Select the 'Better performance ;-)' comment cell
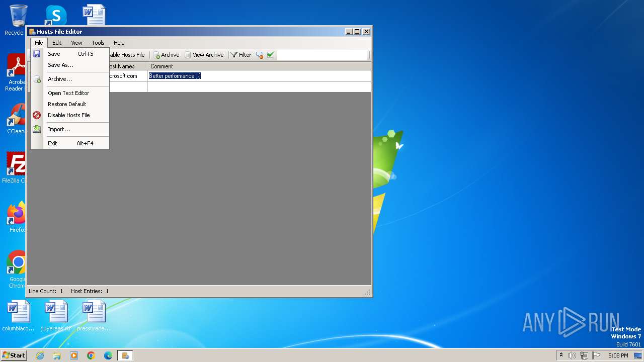 coord(259,76)
